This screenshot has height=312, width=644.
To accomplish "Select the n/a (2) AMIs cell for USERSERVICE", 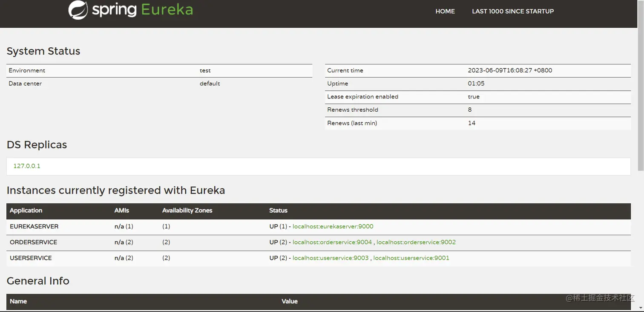I will [124, 258].
